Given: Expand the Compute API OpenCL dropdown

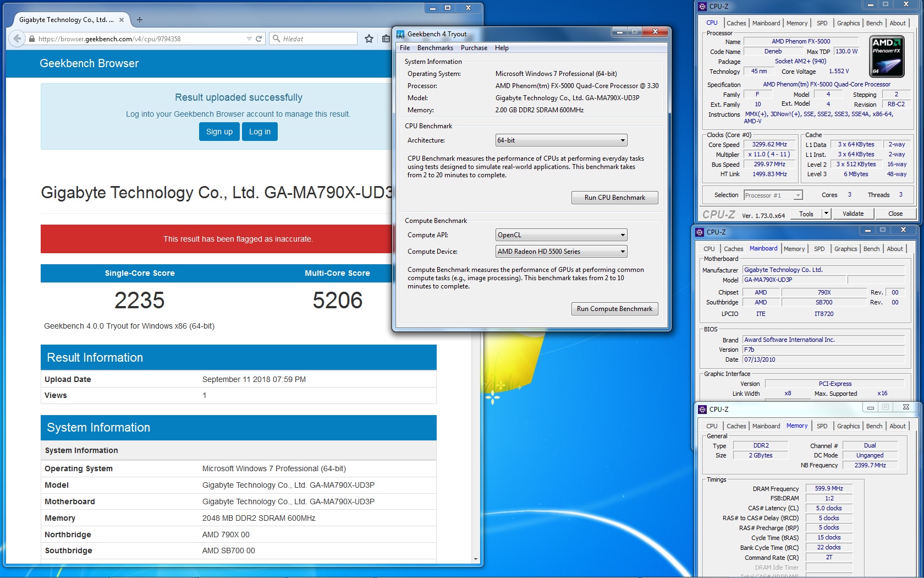Looking at the screenshot, I should click(623, 235).
